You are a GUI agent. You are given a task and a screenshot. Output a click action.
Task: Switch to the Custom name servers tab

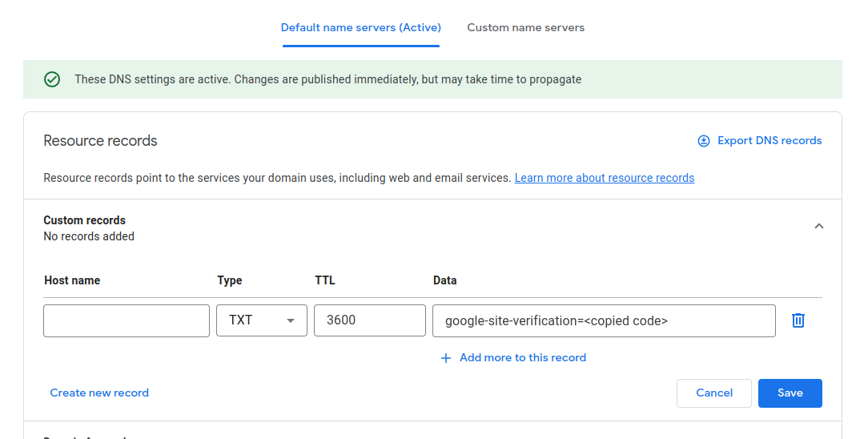[x=525, y=28]
